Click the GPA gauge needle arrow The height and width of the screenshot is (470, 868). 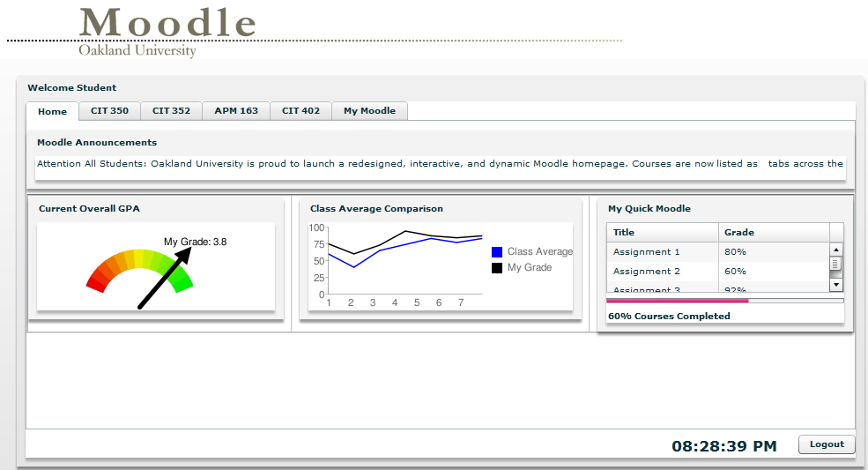(165, 278)
